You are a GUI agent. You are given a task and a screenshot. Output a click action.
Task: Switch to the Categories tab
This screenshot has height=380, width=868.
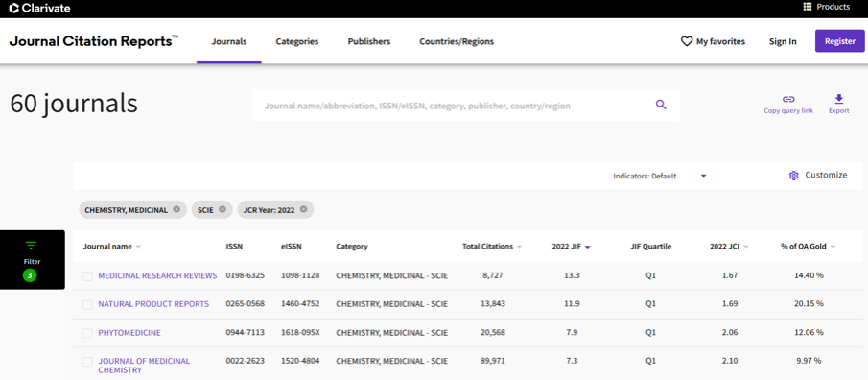click(297, 41)
